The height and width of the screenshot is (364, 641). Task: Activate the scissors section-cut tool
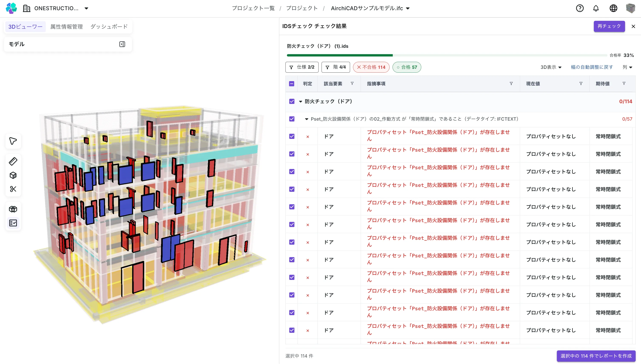click(13, 189)
